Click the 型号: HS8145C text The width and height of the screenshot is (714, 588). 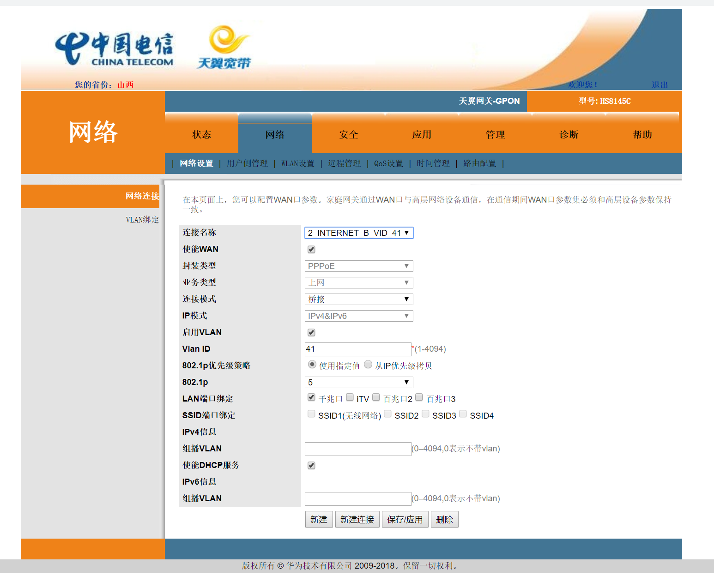coord(605,101)
